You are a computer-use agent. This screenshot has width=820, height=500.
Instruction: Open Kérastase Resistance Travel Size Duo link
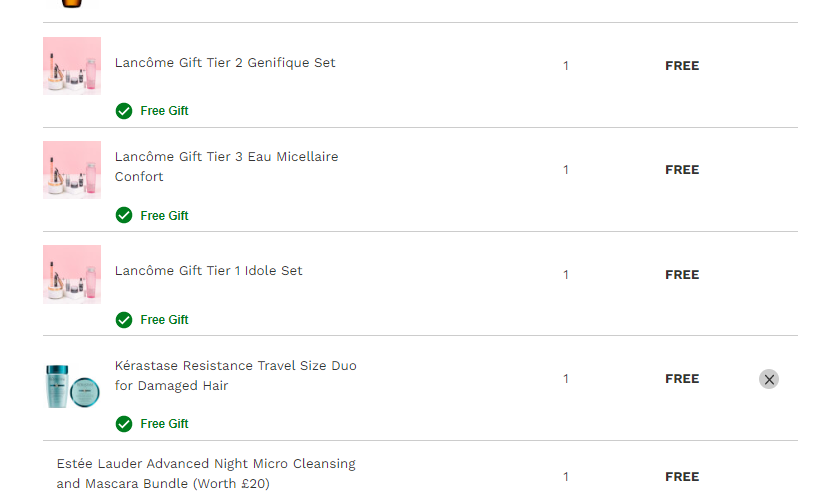235,376
